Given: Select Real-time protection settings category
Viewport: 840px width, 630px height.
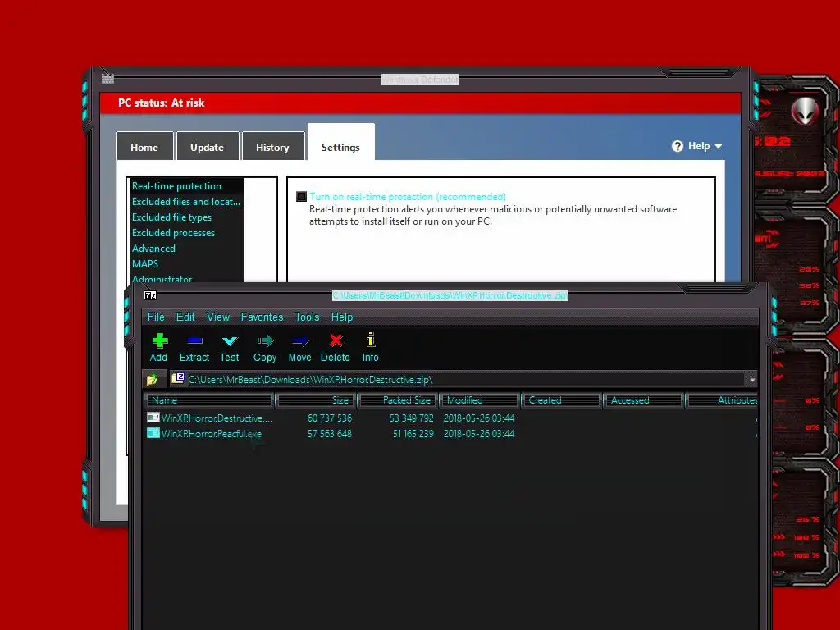Looking at the screenshot, I should pos(188,186).
